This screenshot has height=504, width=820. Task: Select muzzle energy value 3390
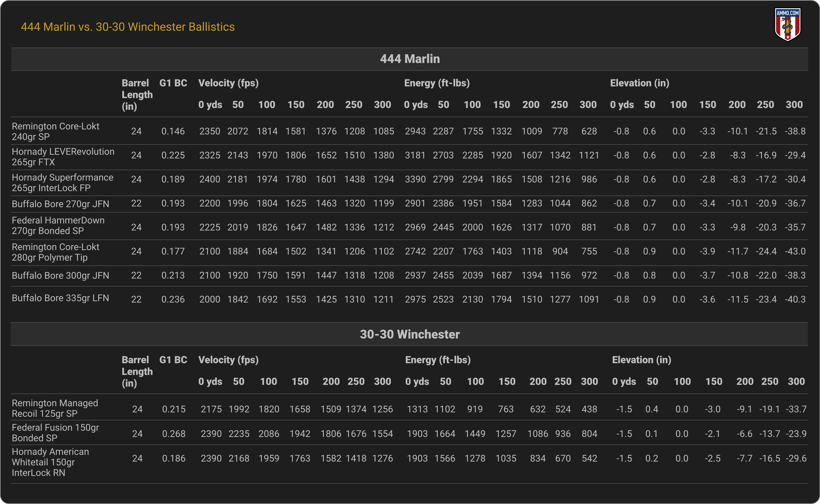click(x=415, y=179)
